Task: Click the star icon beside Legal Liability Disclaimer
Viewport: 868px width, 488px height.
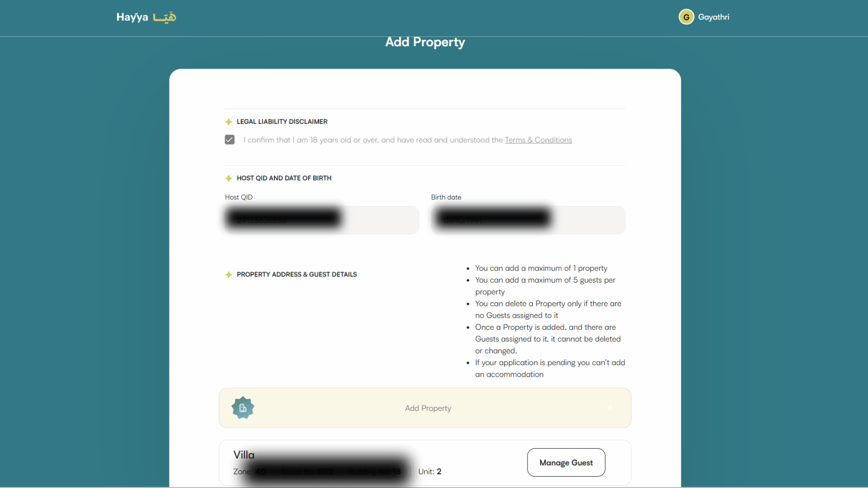Action: [x=229, y=122]
